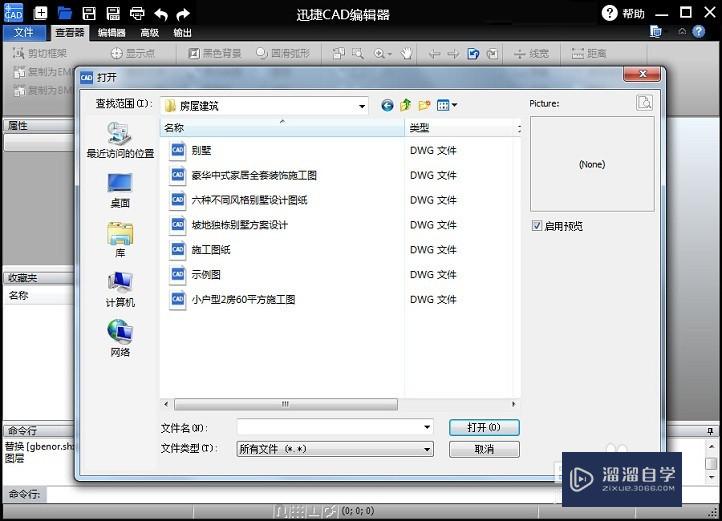Go to 计算机 in the places sidebar

tap(120, 289)
